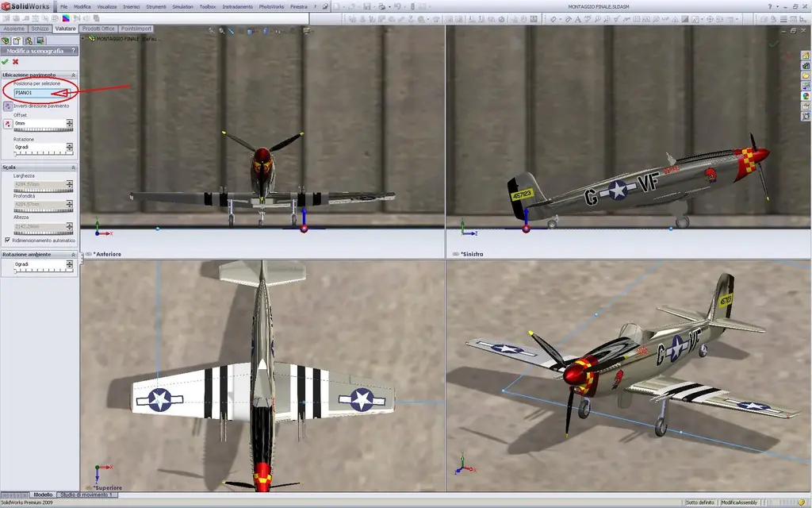Viewport: 812px width, 508px height.
Task: Open the PhotoWorks menu
Action: [271, 6]
